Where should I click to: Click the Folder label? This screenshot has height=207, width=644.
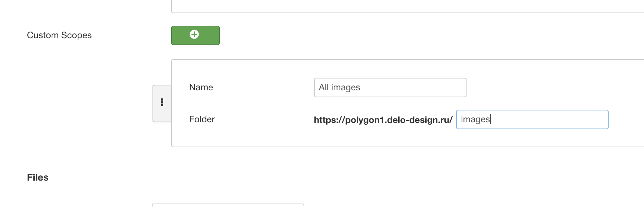click(201, 119)
